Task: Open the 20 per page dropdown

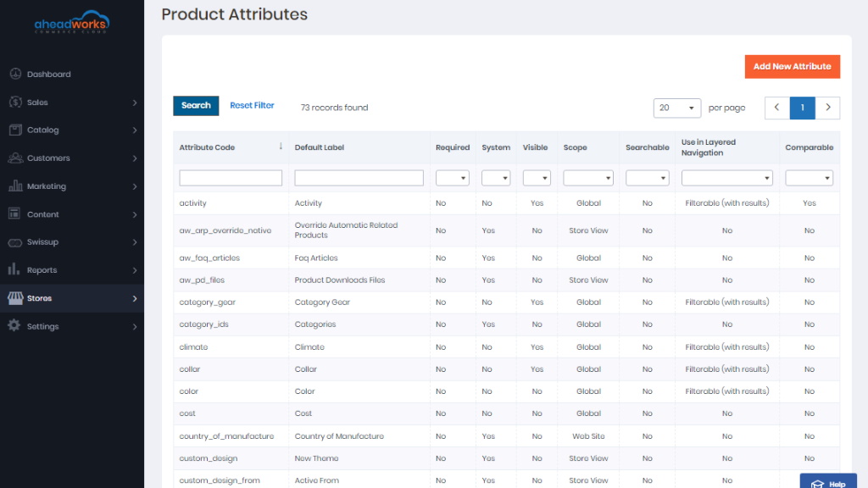Action: point(677,108)
